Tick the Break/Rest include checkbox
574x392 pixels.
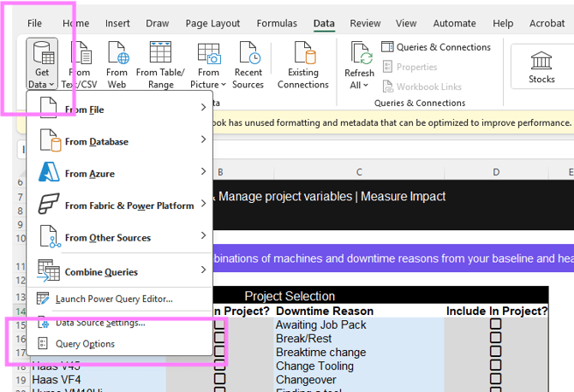pos(495,338)
